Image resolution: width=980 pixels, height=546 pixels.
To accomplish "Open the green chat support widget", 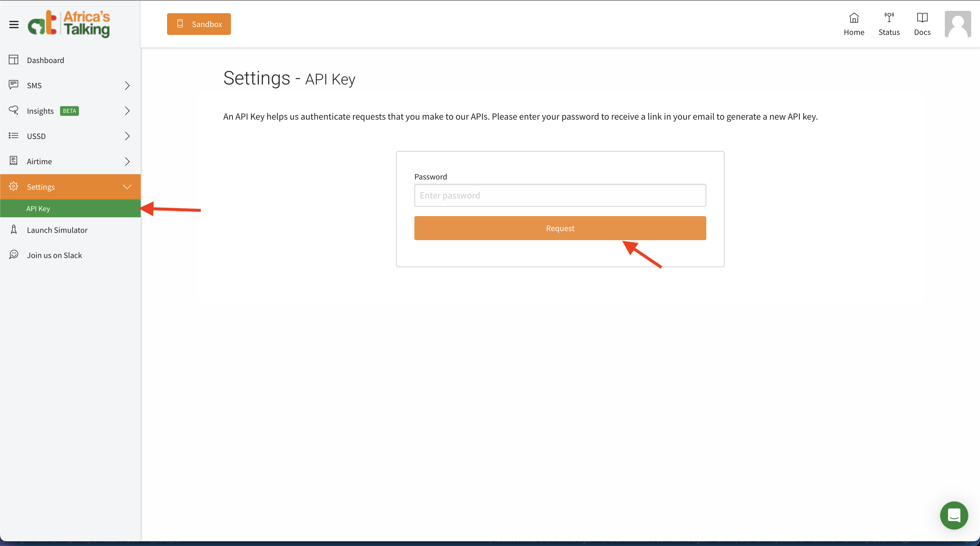I will pyautogui.click(x=954, y=515).
